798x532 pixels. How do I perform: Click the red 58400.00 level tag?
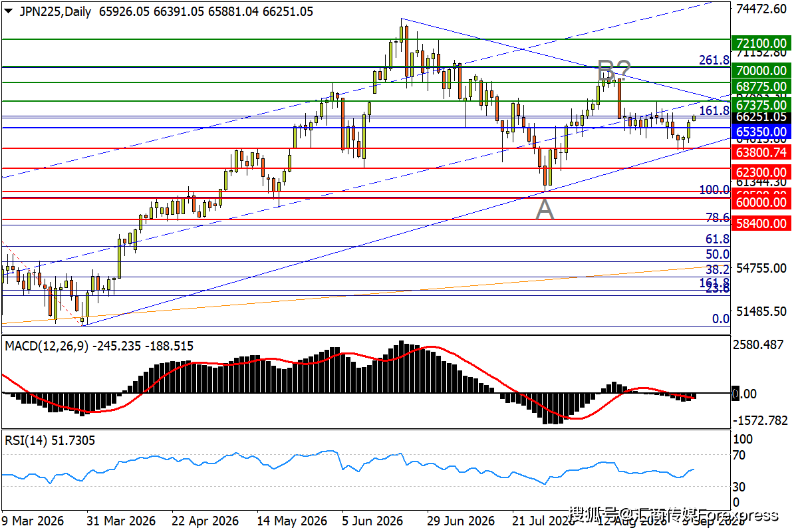coord(761,223)
